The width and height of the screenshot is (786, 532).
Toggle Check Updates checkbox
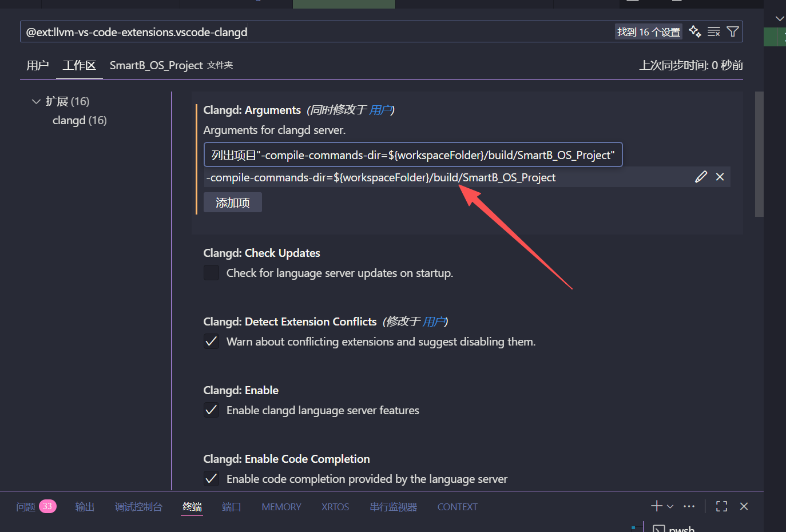coord(212,273)
